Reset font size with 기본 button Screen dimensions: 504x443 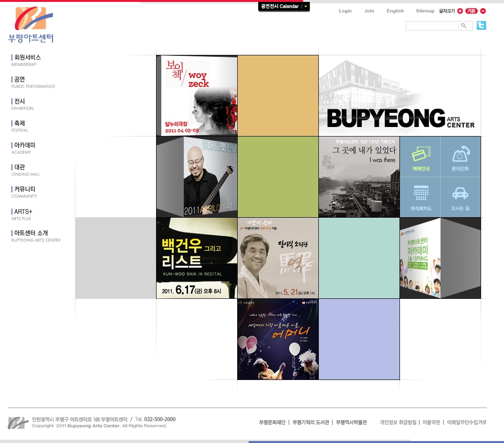click(471, 11)
